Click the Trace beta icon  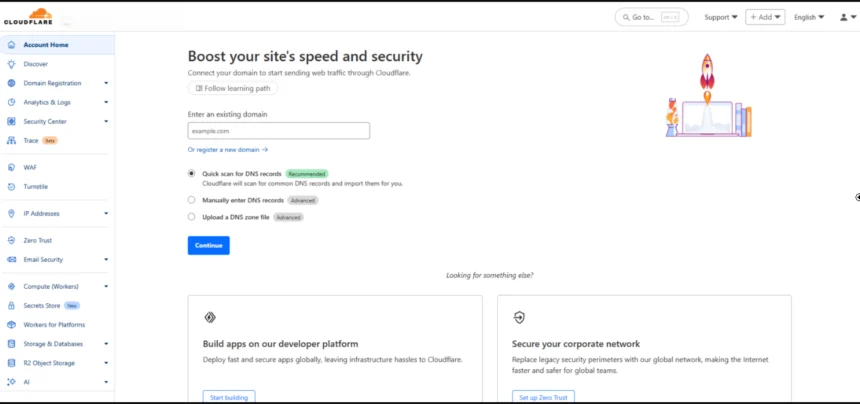11,141
